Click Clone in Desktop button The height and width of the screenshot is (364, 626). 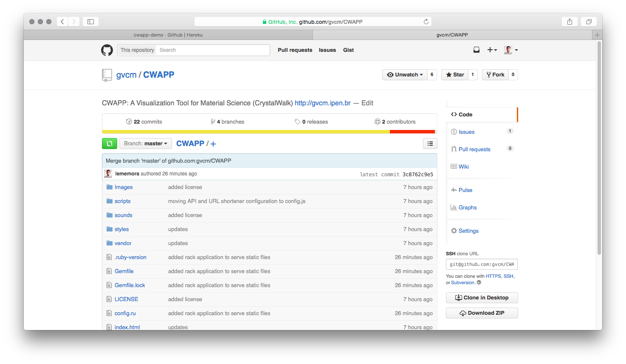482,298
